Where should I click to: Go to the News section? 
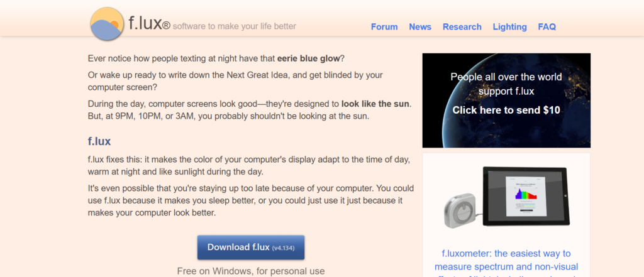coord(420,27)
